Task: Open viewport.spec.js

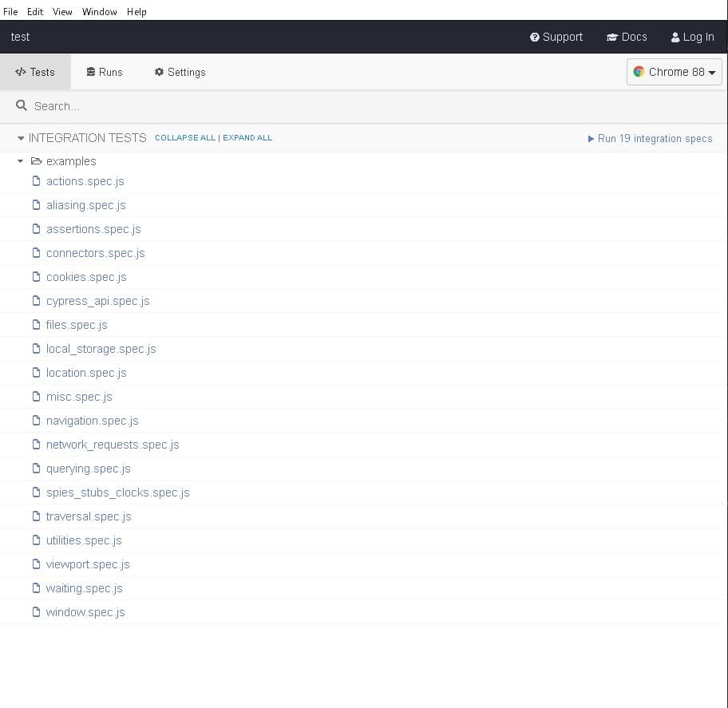Action: click(x=88, y=564)
